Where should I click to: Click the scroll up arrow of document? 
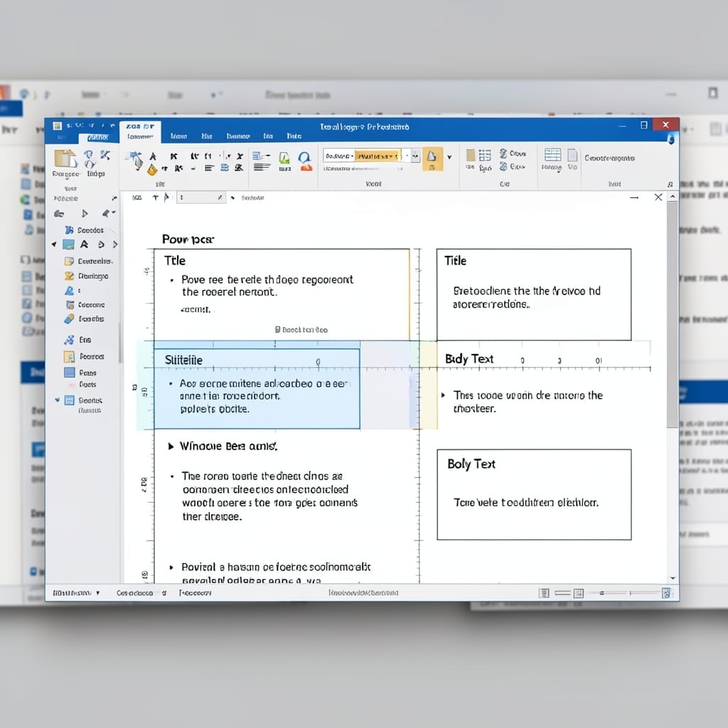[673, 197]
